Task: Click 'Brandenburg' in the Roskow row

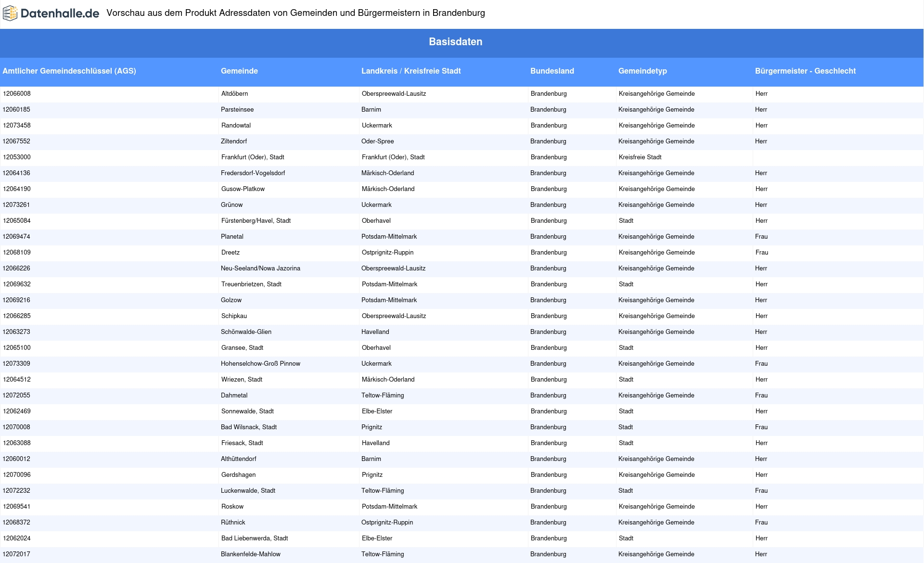Action: point(549,507)
